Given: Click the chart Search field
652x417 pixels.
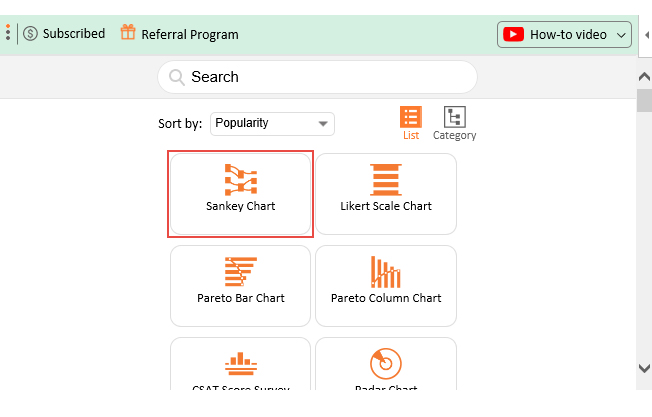Looking at the screenshot, I should [317, 77].
